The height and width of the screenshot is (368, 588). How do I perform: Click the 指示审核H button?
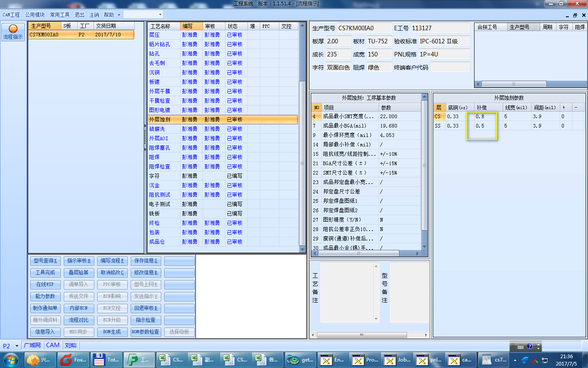pyautogui.click(x=79, y=261)
